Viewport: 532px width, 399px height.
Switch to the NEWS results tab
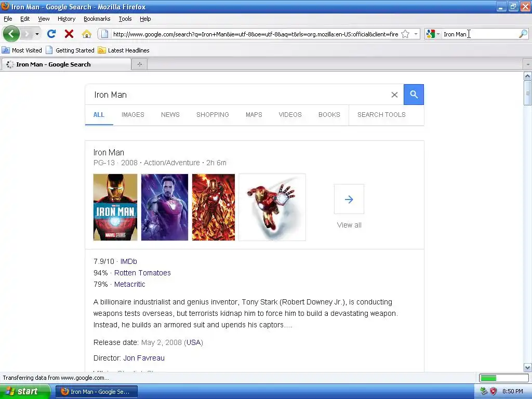pyautogui.click(x=170, y=115)
